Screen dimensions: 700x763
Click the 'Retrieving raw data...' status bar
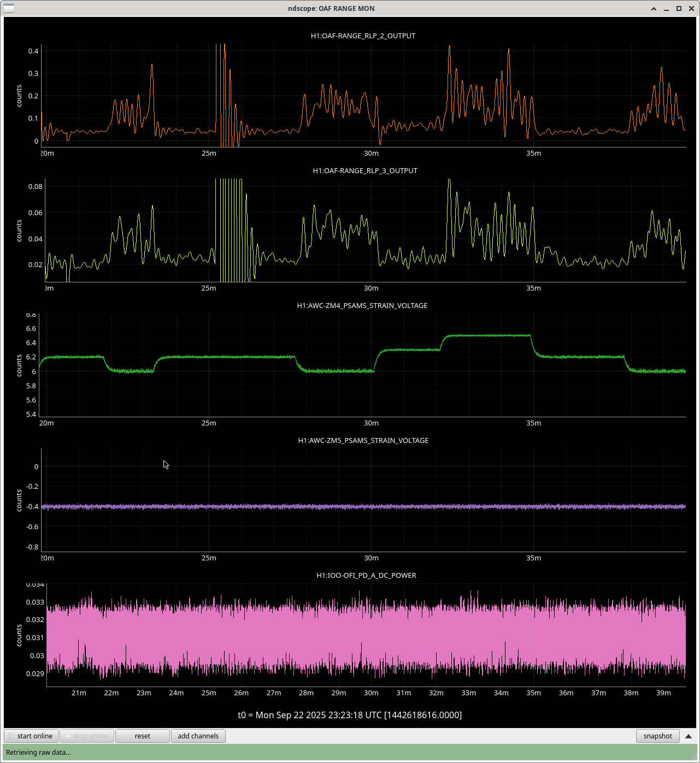(x=350, y=752)
